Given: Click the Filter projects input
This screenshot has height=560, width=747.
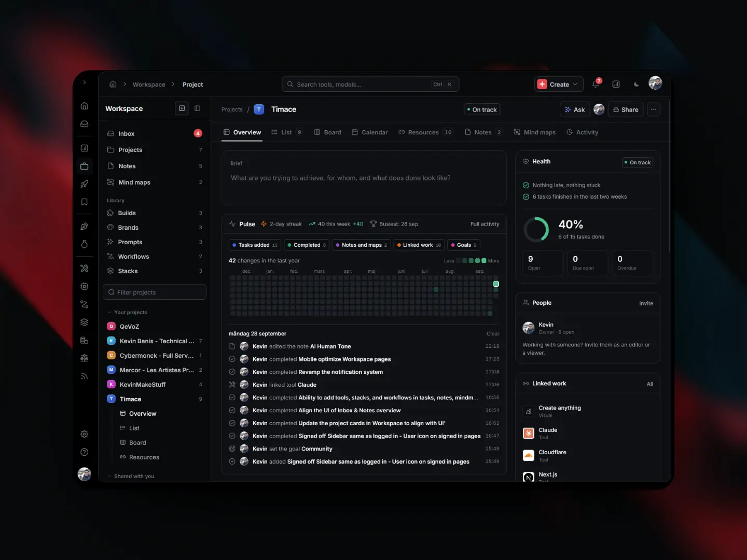Looking at the screenshot, I should coord(155,292).
